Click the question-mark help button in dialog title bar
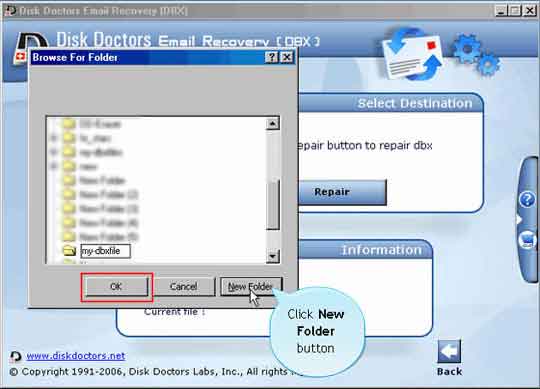This screenshot has height=389, width=540. pos(271,57)
